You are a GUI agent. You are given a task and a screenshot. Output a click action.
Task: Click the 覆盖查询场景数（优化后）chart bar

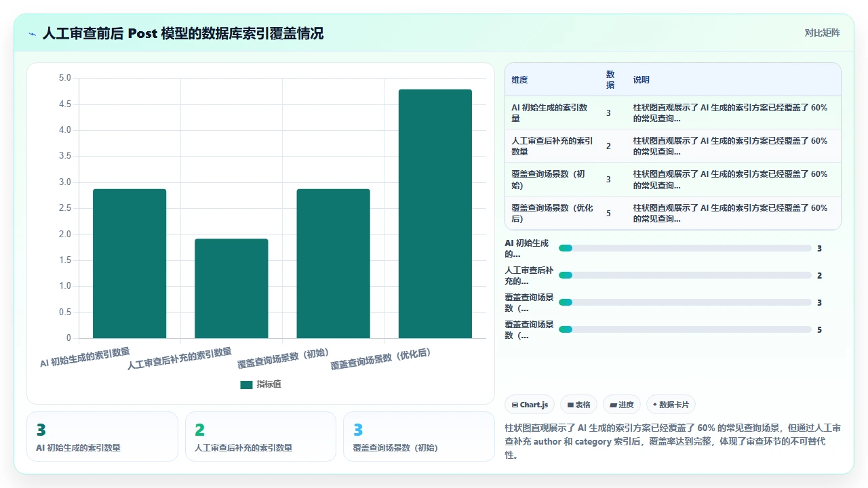pyautogui.click(x=435, y=214)
